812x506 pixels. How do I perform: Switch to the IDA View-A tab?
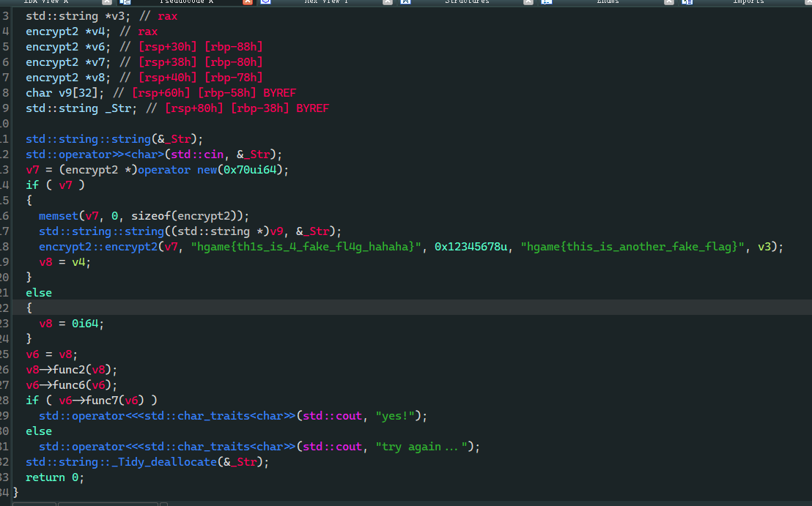pos(45,2)
